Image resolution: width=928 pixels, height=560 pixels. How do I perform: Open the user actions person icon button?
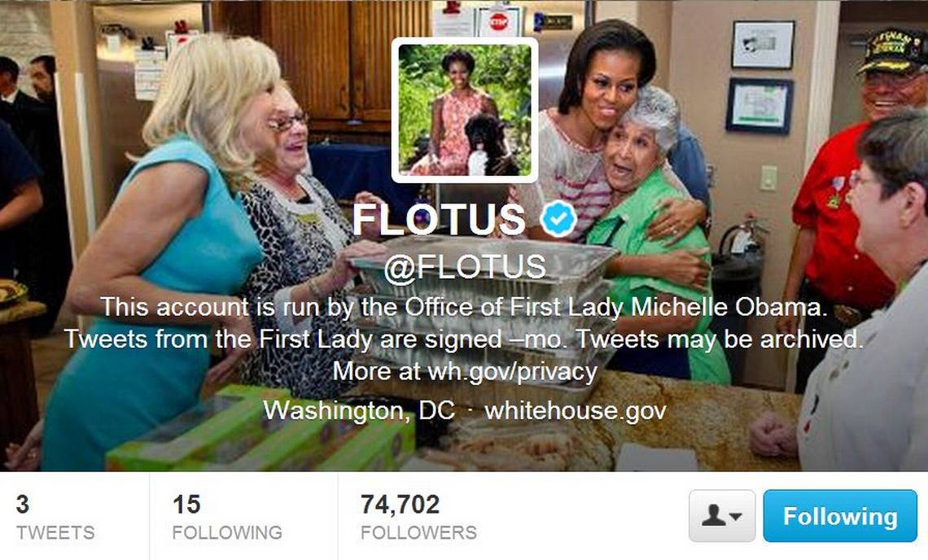(722, 515)
